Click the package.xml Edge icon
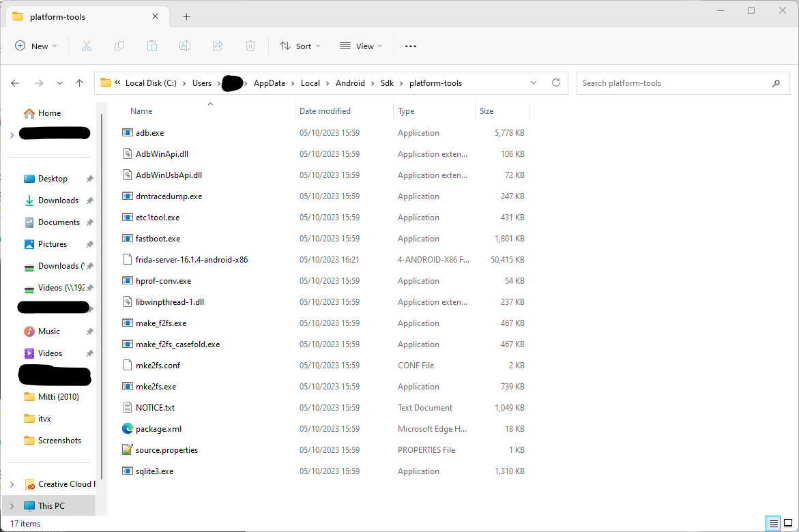Image resolution: width=799 pixels, height=532 pixels. [x=128, y=428]
